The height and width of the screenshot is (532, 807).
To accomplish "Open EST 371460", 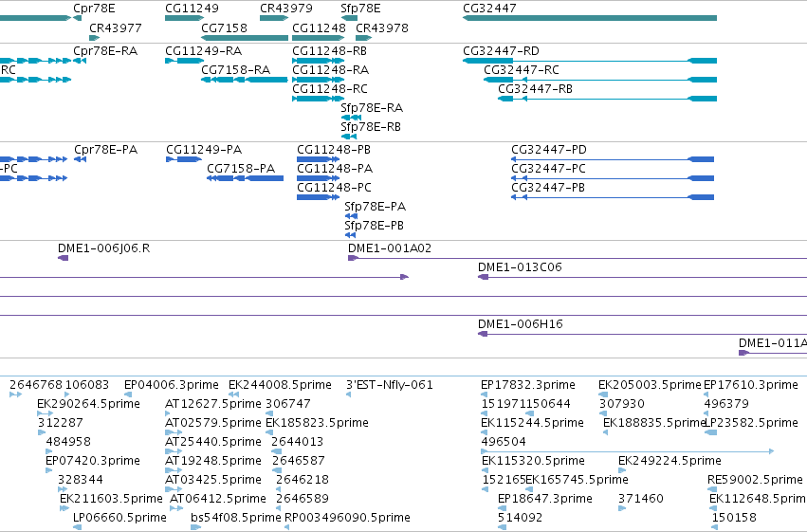I will pos(641,499).
